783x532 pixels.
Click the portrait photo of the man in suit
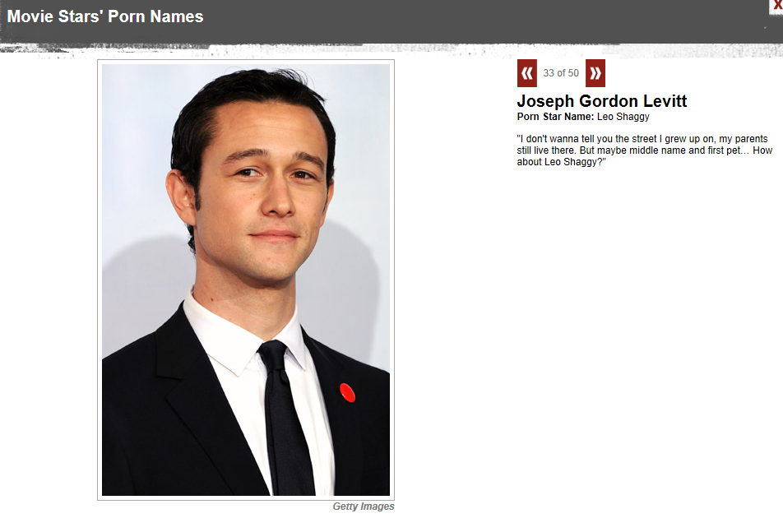(246, 280)
